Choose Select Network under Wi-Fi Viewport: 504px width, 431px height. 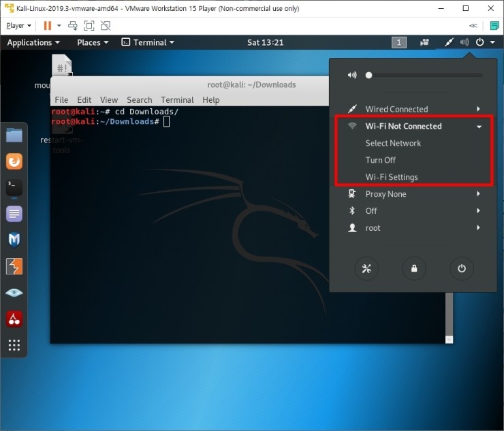point(393,143)
